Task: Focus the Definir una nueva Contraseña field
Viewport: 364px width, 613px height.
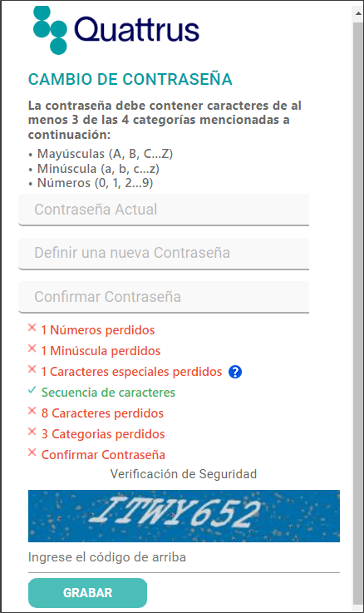Action: click(164, 253)
